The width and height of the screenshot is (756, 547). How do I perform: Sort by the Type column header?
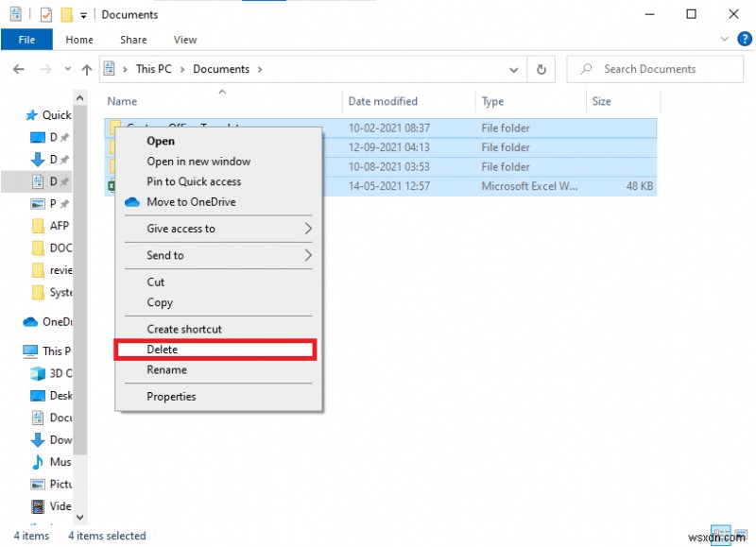[492, 101]
